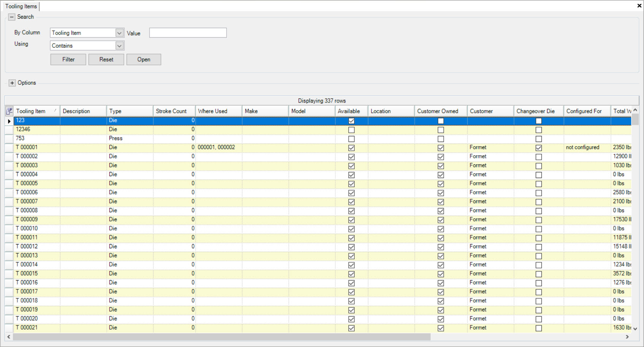
Task: Click the Location column header
Action: point(391,111)
